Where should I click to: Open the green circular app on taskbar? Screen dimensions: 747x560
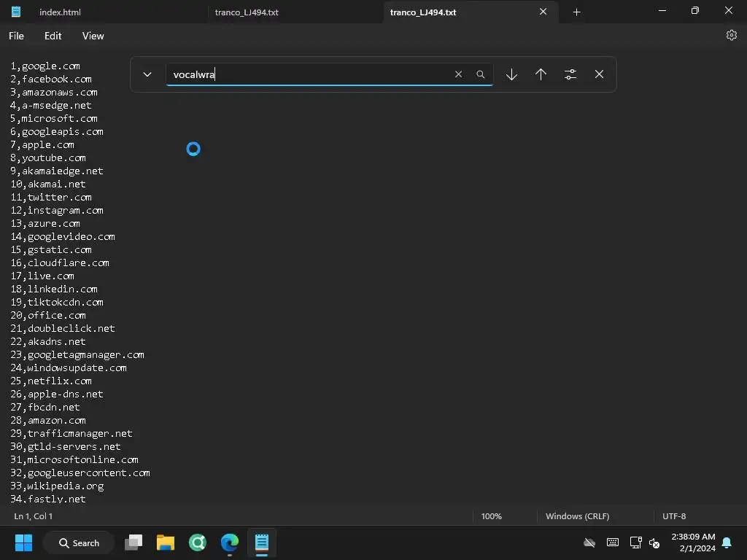[x=197, y=542]
